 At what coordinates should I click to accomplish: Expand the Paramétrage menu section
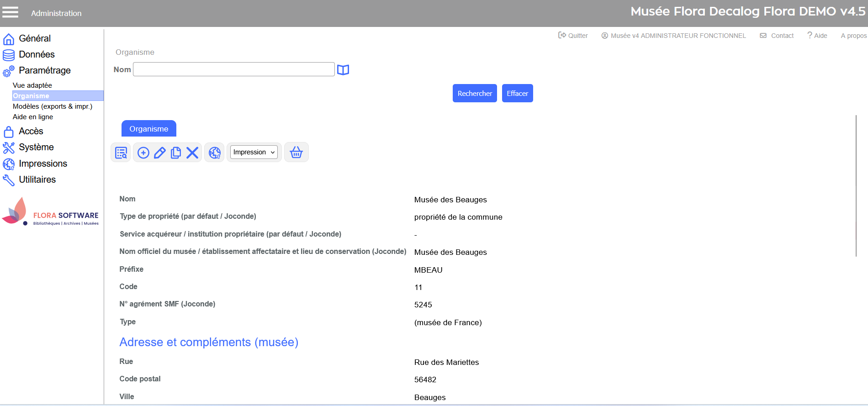[44, 70]
